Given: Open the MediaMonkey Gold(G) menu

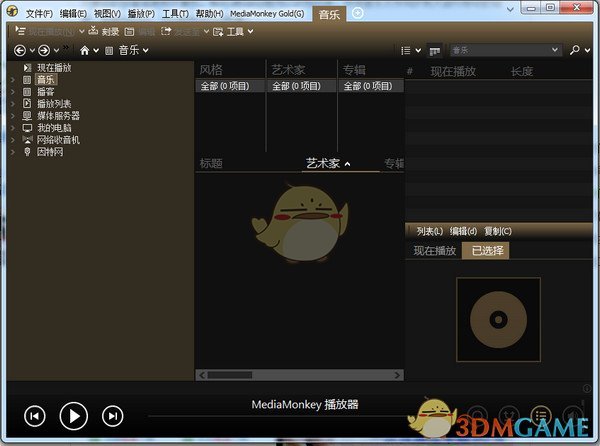Looking at the screenshot, I should (267, 14).
